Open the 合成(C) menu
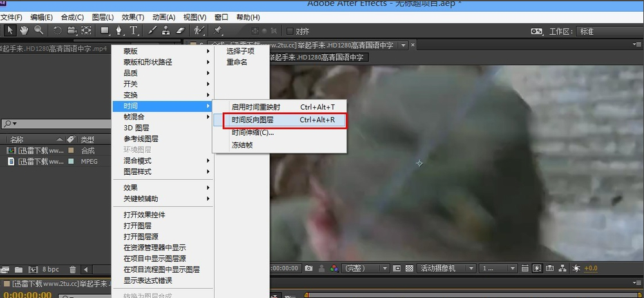The image size is (644, 298). click(x=72, y=17)
